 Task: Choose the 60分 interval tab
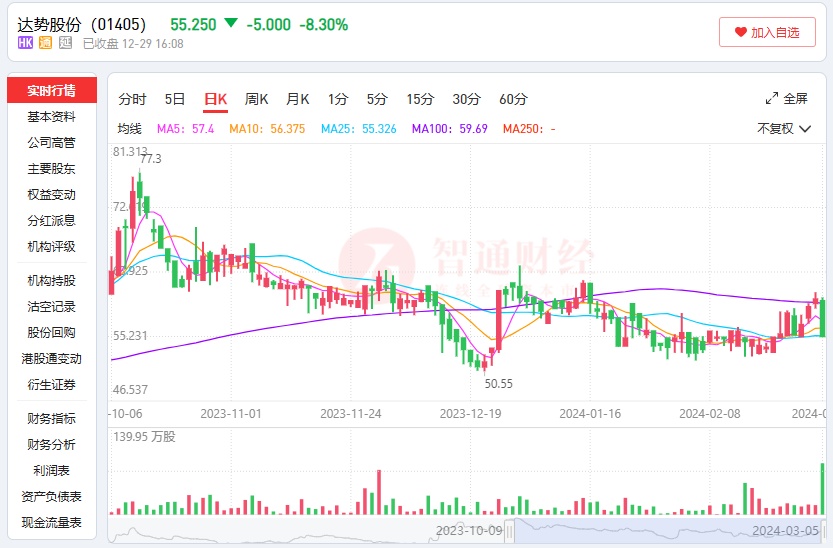coord(513,99)
